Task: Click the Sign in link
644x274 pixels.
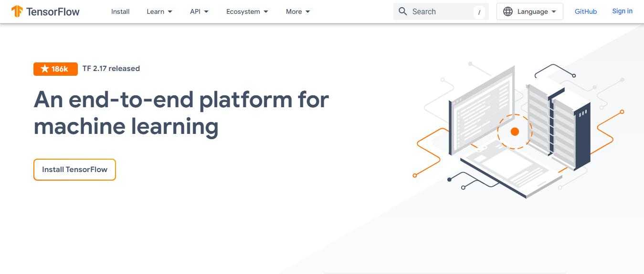Action: pos(623,11)
